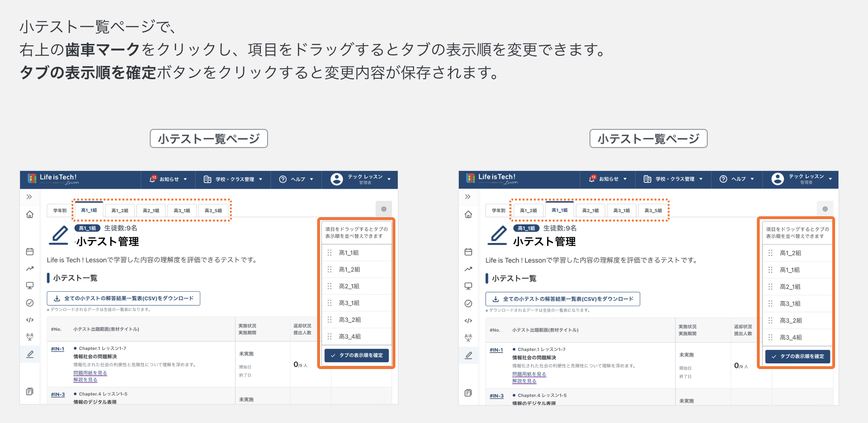Open the circled-checkmark sidebar icon in right screenshot
The height and width of the screenshot is (423, 868).
468,304
